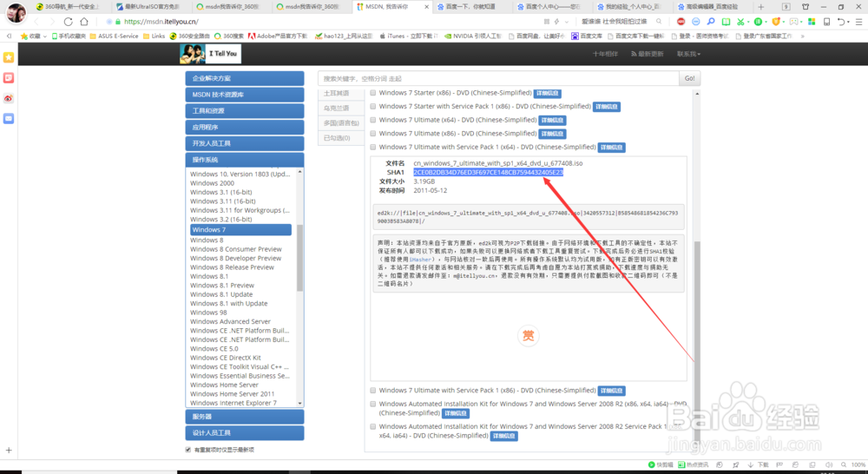Switch to 多国(语言包) tab
The height and width of the screenshot is (474, 868).
coord(341,123)
